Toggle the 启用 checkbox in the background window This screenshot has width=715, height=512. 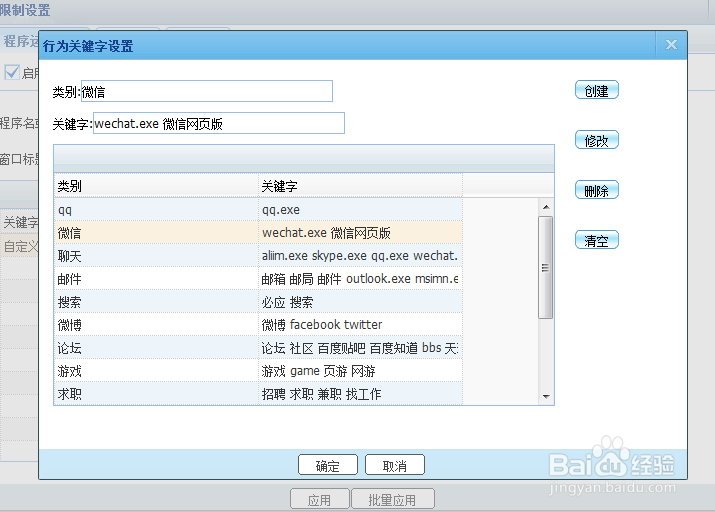coord(12,72)
